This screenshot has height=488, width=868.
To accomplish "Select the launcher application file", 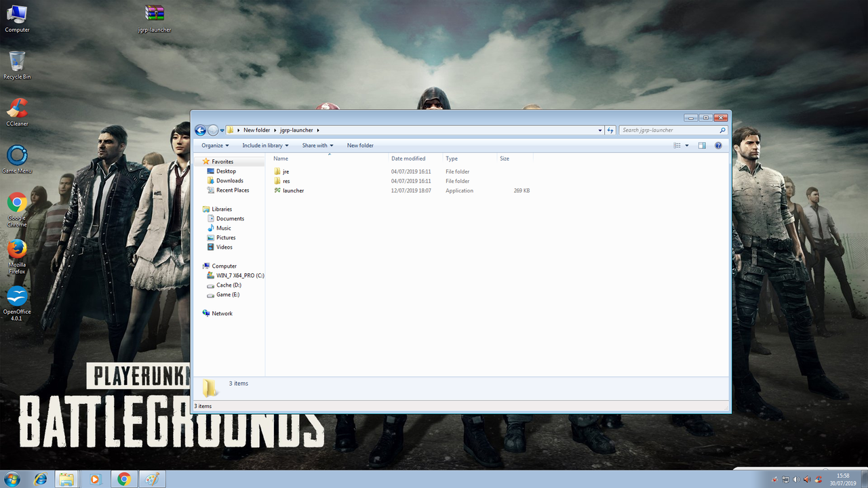I will pos(289,190).
